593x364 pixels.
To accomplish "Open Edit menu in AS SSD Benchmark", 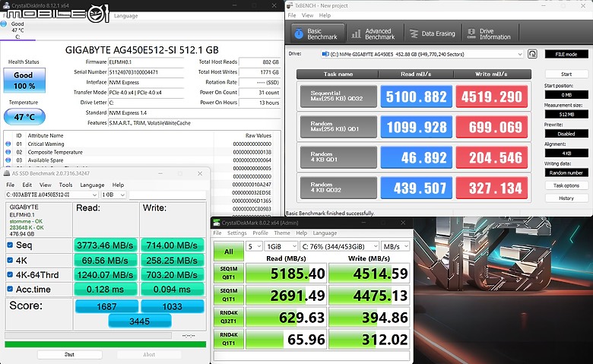I will (27, 185).
